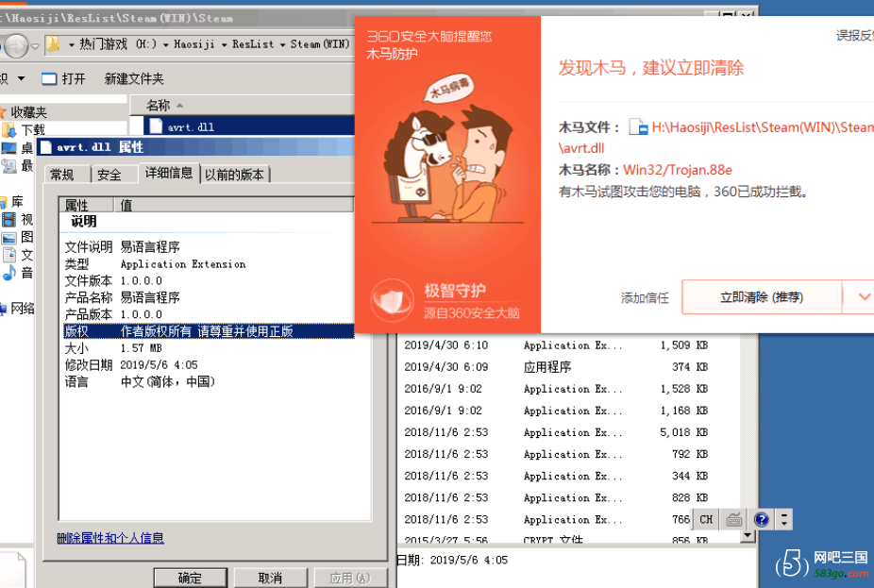This screenshot has width=874, height=588.
Task: Click 收藏夹 in navigation pane
Action: pos(28,112)
